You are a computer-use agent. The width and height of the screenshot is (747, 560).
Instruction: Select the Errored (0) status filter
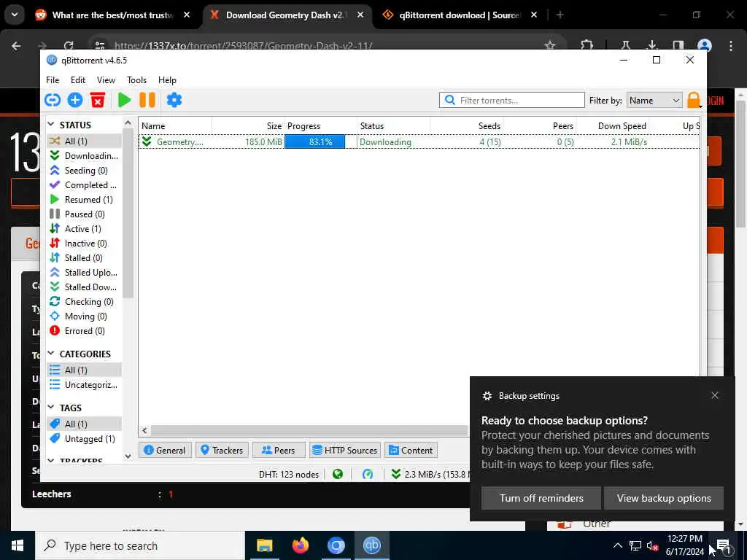pyautogui.click(x=85, y=331)
